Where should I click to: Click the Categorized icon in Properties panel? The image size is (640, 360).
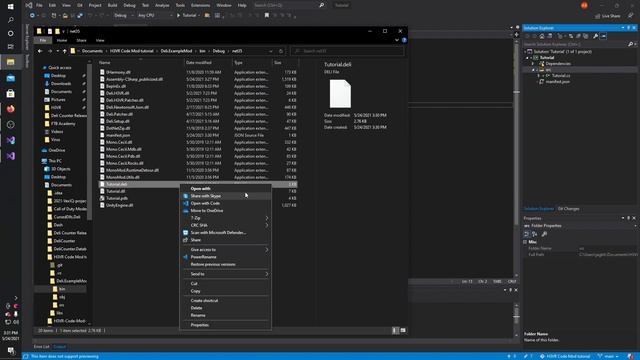(x=527, y=234)
